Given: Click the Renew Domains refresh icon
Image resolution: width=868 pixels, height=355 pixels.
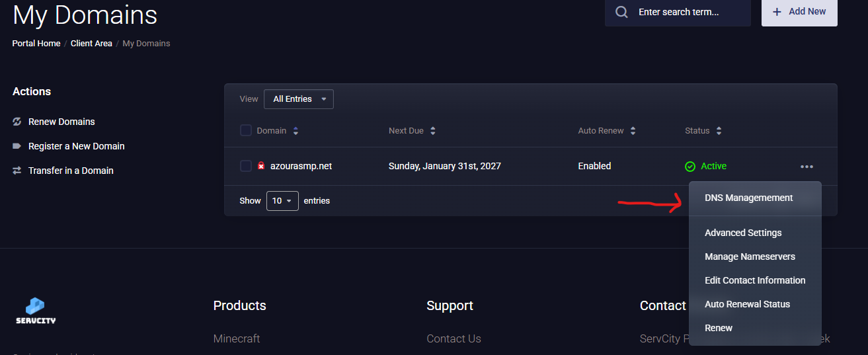Looking at the screenshot, I should pyautogui.click(x=17, y=122).
